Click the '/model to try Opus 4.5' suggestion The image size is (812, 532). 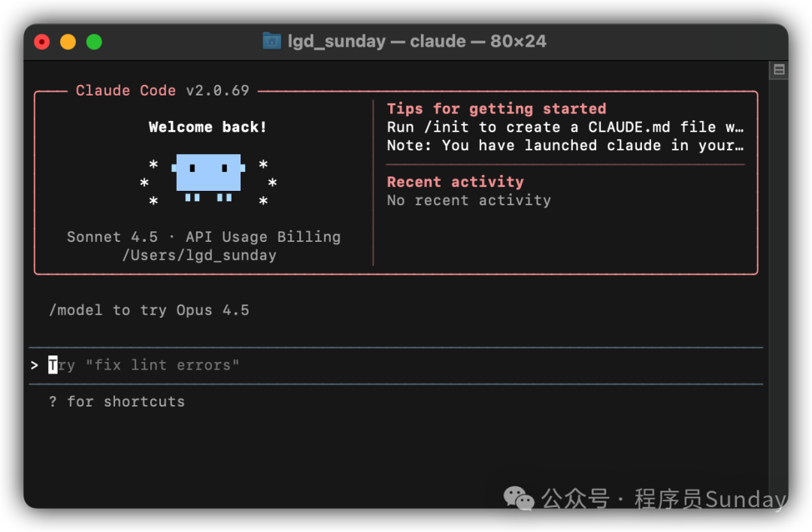click(x=149, y=310)
